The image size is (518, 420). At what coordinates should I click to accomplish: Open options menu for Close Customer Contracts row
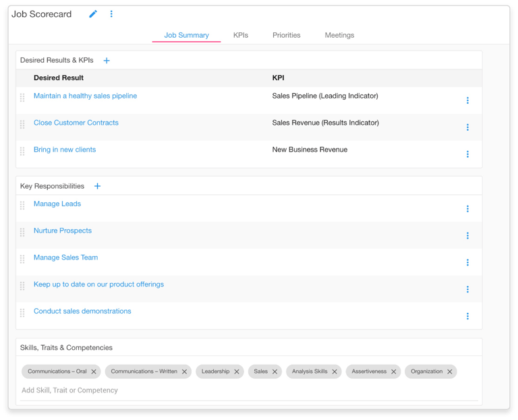[467, 127]
